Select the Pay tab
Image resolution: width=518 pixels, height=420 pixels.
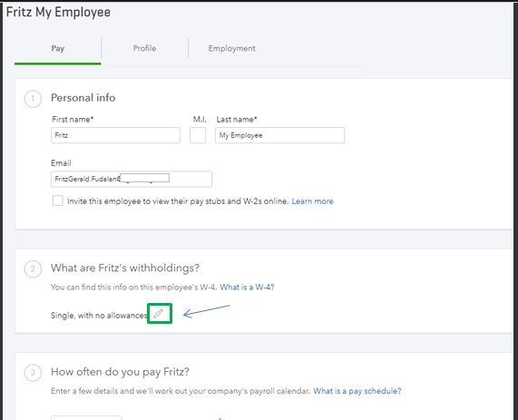coord(57,48)
